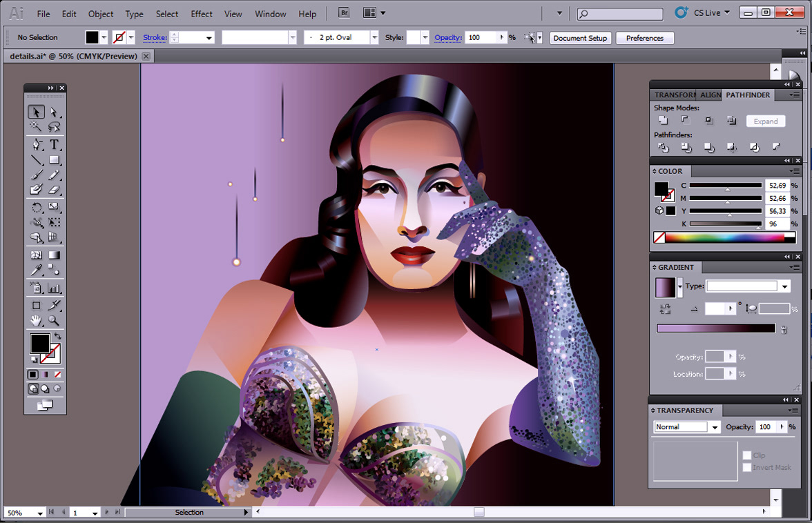Select the Magic Wand tool
Image resolution: width=812 pixels, height=523 pixels.
point(36,126)
